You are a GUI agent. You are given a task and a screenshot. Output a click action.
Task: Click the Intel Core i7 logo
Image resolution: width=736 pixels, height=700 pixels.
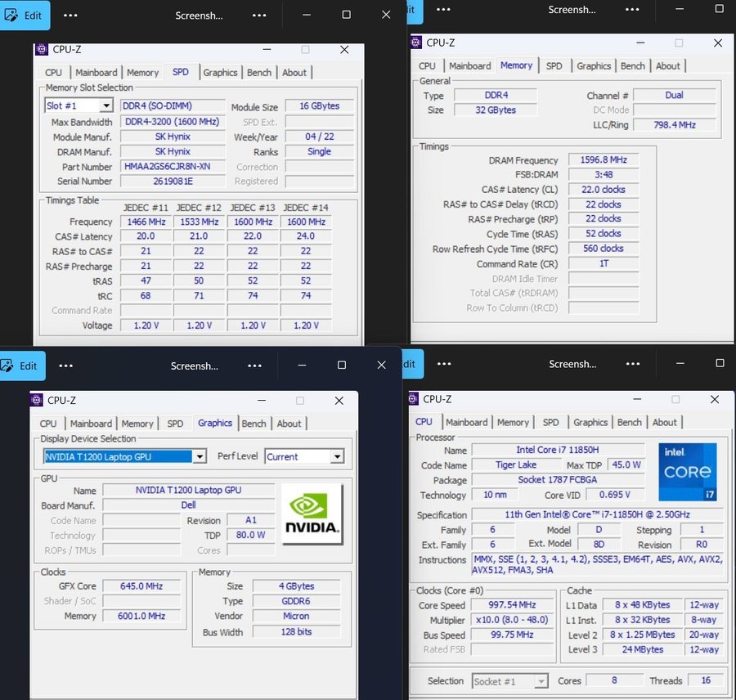point(687,472)
